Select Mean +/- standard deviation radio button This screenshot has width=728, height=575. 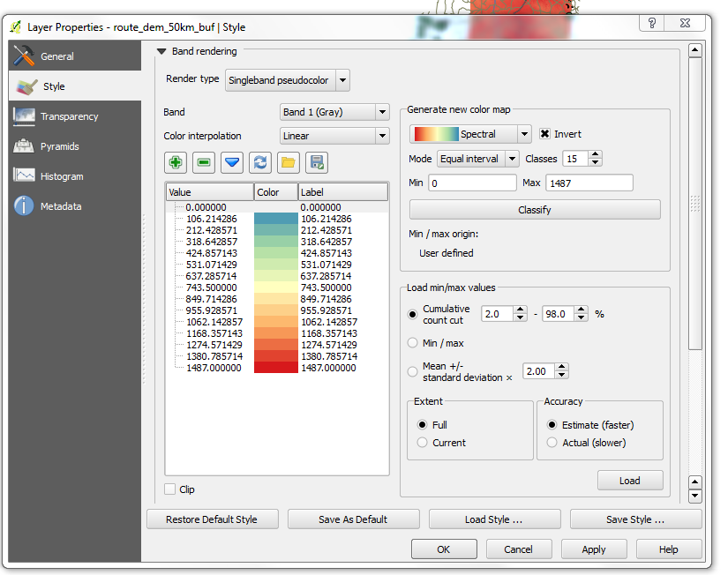[412, 372]
